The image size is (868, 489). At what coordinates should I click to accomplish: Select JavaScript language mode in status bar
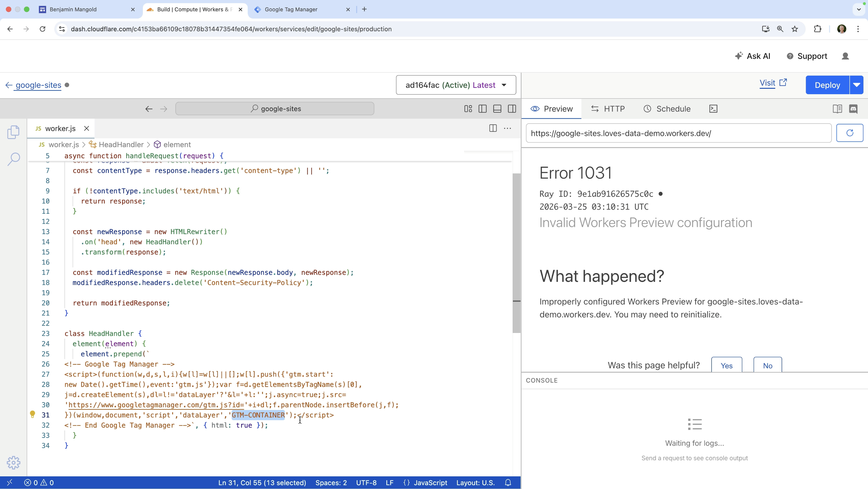[430, 483]
